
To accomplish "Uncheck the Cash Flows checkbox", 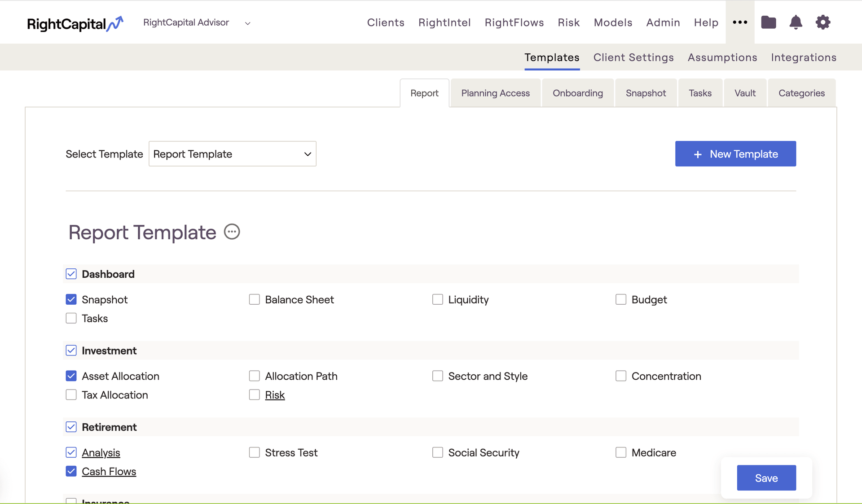I will pyautogui.click(x=71, y=471).
